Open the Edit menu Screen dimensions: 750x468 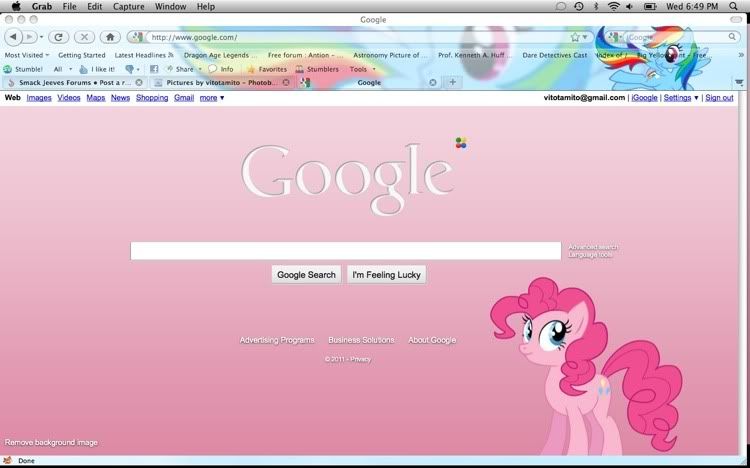coord(95,6)
